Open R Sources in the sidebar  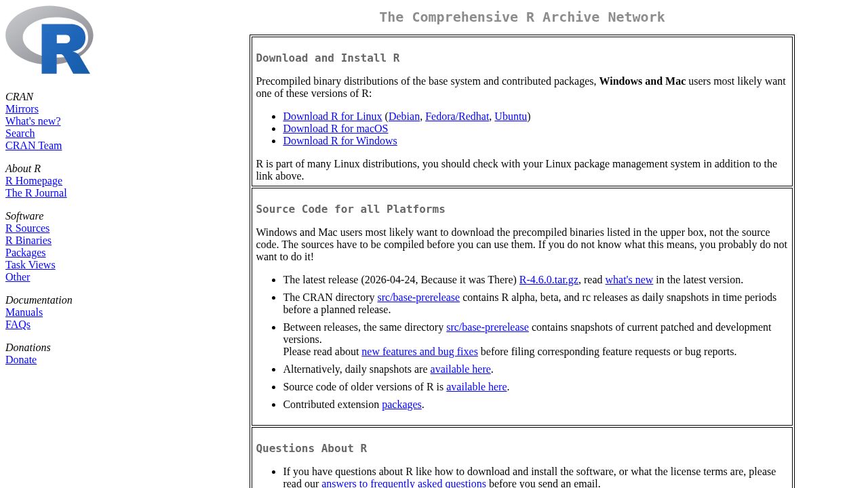coord(27,228)
